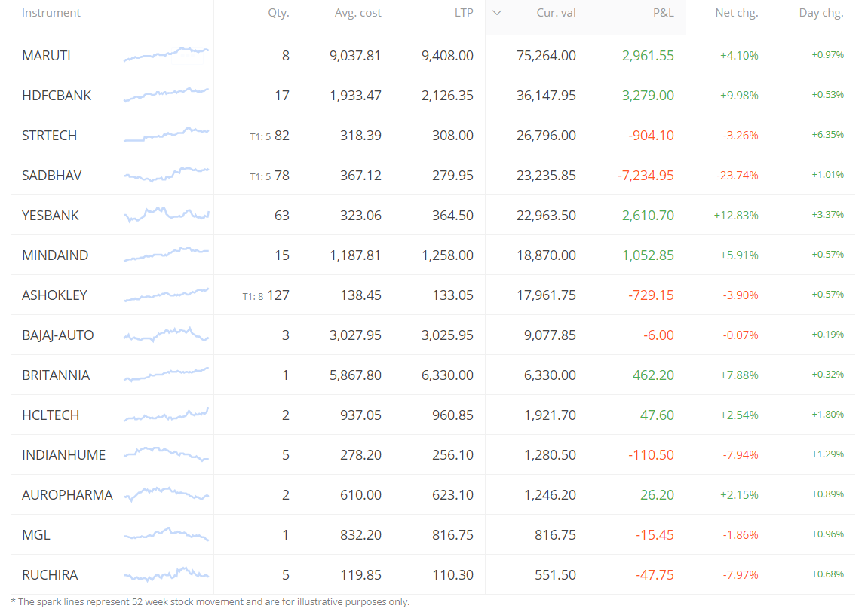Click MARUTI P&L value 2,961.55
The width and height of the screenshot is (868, 615).
point(648,55)
